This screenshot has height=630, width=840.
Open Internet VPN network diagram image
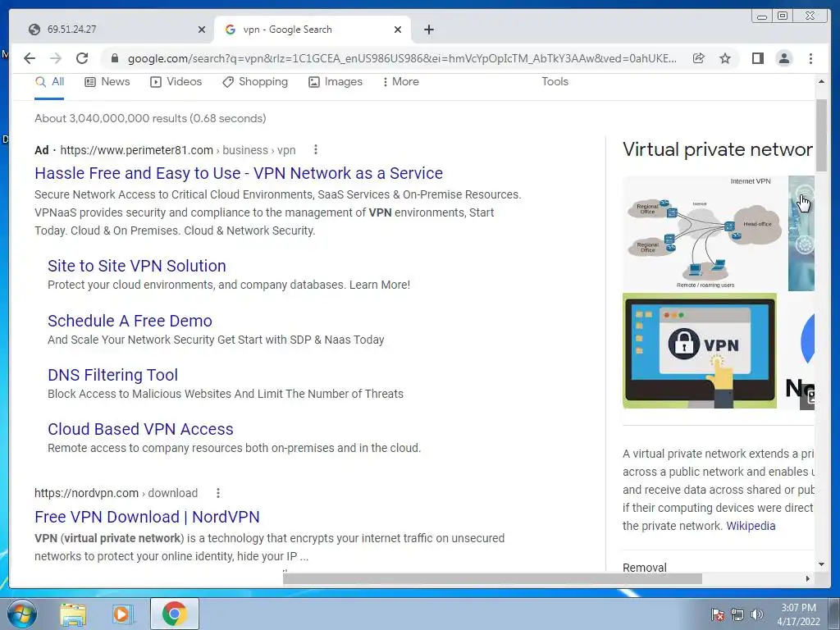pyautogui.click(x=703, y=234)
